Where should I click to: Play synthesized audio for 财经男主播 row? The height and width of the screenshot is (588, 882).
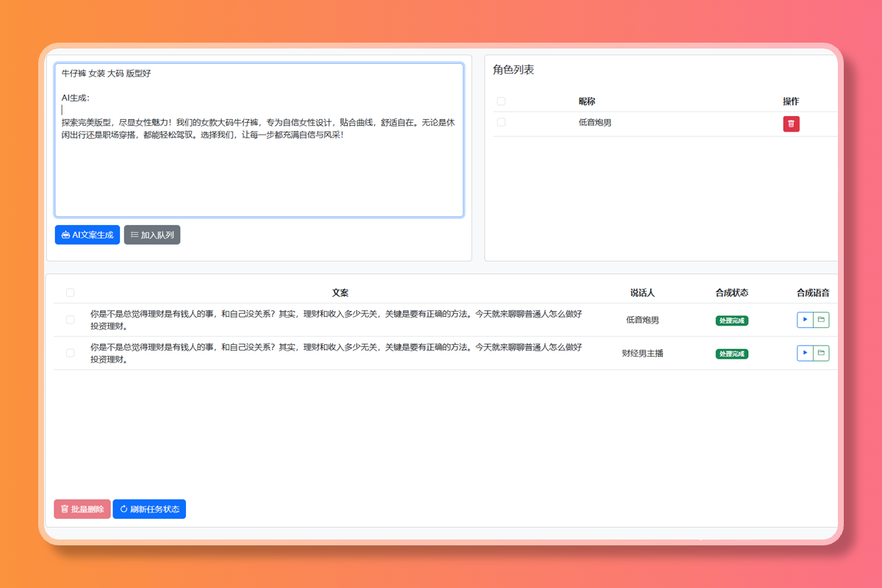(x=805, y=354)
